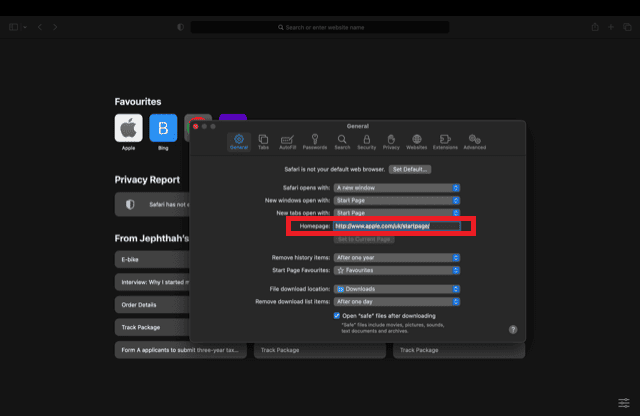
Task: Expand the Safari opens with dropdown
Action: [x=397, y=187]
